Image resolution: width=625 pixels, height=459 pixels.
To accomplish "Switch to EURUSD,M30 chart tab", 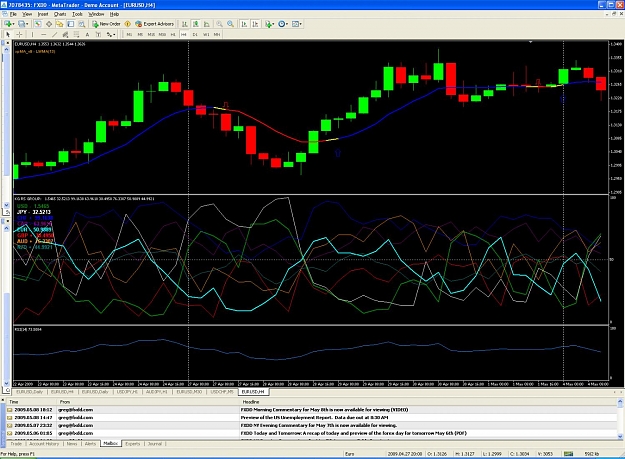I will (x=189, y=392).
